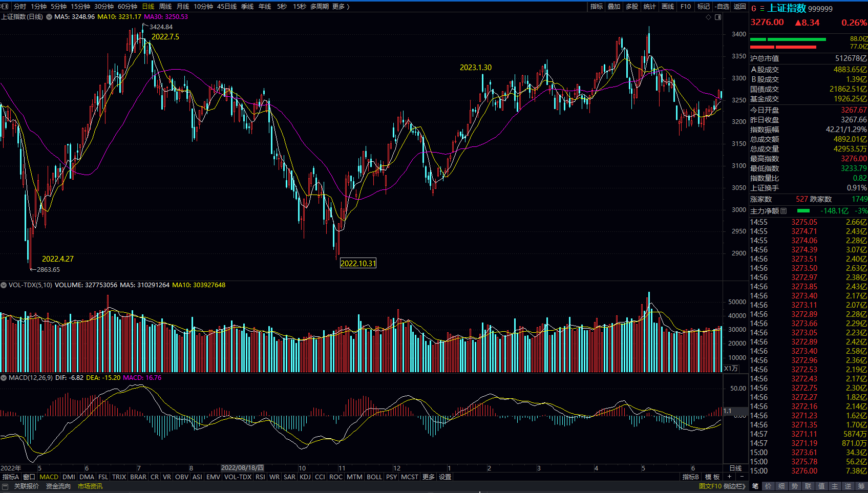
Task: Open the 市场资讯 tab
Action: pos(90,486)
